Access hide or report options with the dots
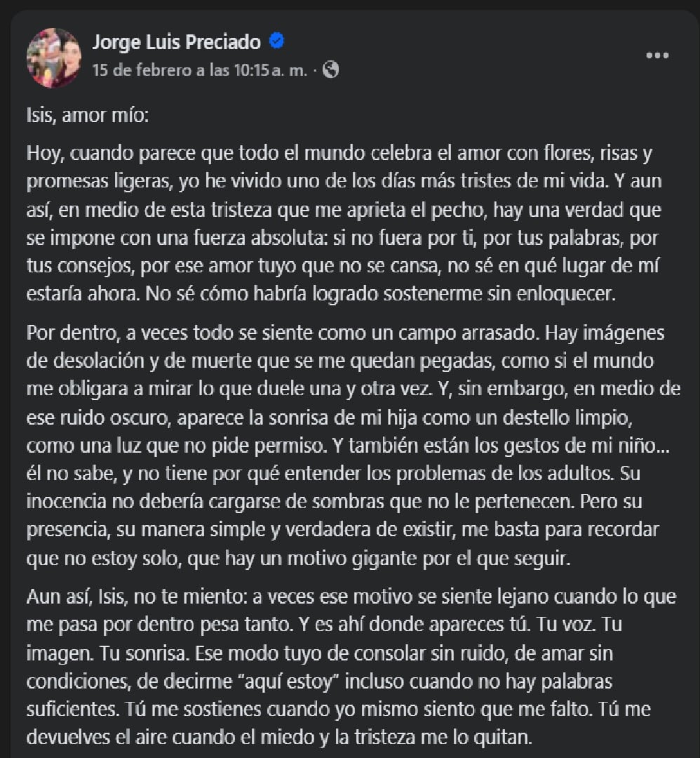This screenshot has width=700, height=758. [656, 54]
